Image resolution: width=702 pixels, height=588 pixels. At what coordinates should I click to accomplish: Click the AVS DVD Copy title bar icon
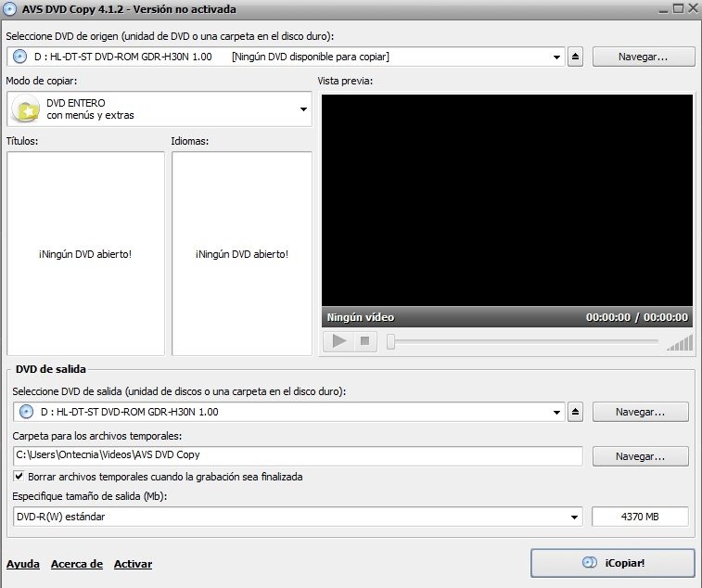coord(9,9)
